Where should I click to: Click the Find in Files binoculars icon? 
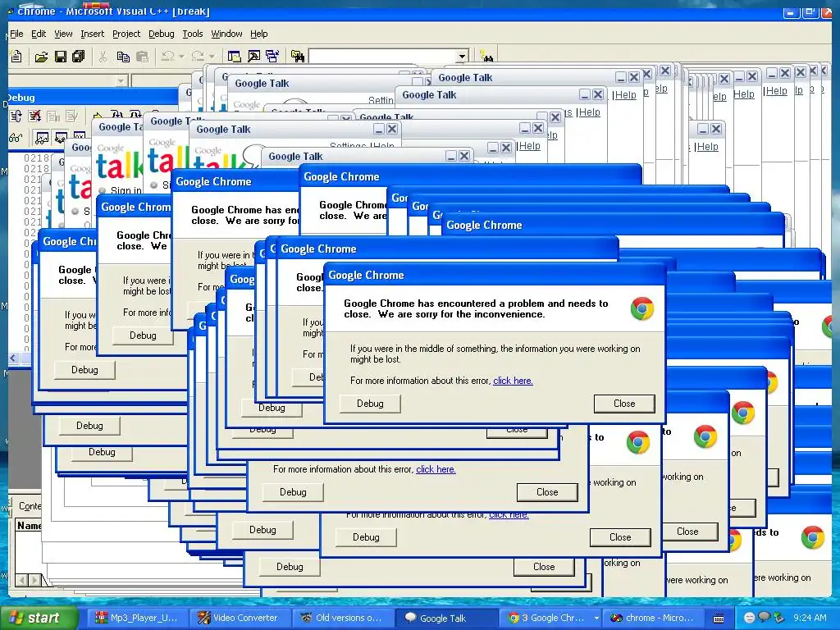297,57
